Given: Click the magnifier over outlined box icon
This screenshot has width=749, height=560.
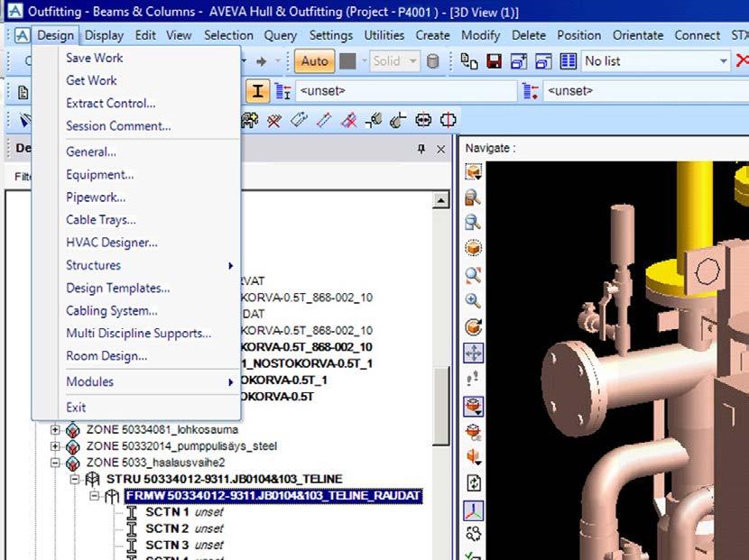Looking at the screenshot, I should pos(473,223).
